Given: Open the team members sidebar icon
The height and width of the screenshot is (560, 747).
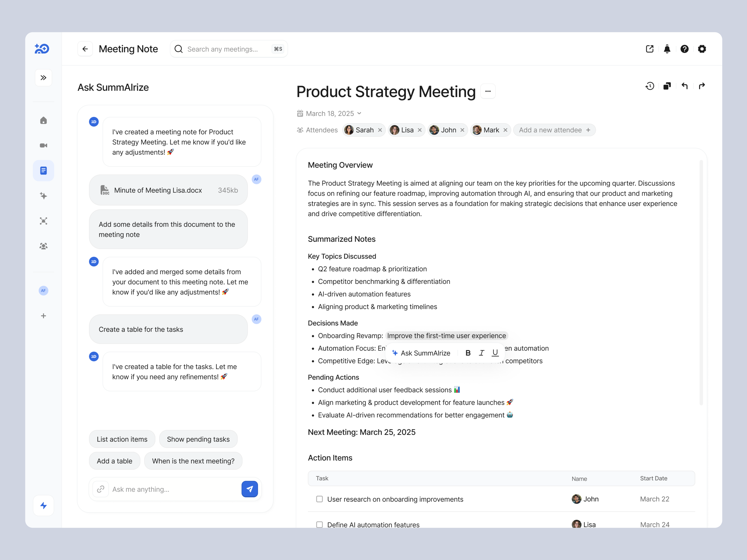Looking at the screenshot, I should tap(43, 246).
